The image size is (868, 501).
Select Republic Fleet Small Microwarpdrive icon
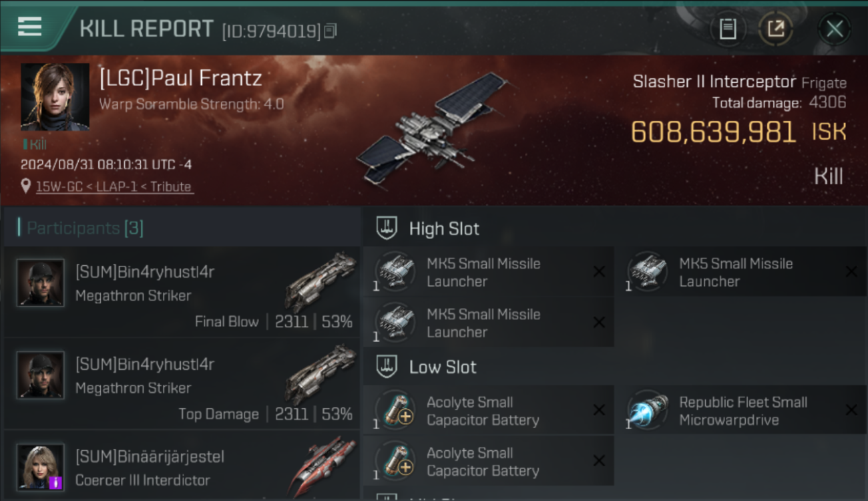(648, 410)
